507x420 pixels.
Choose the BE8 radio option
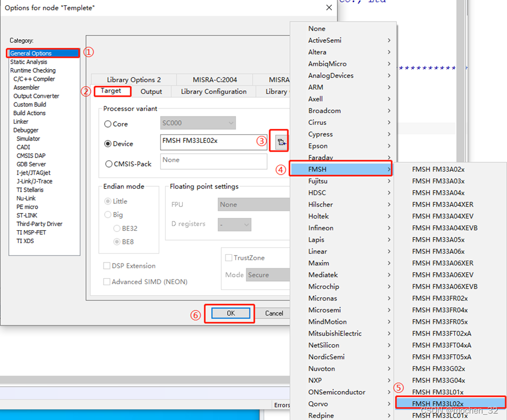click(117, 242)
